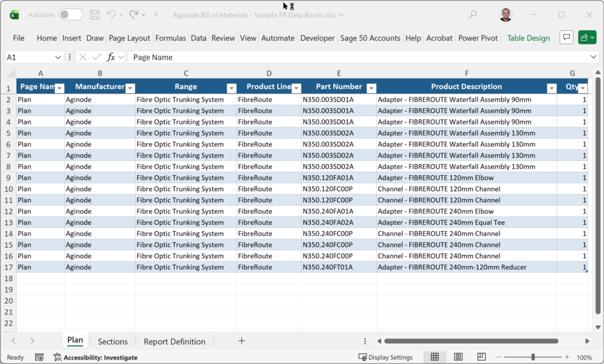Click the macro recording icon in status bar
Screen dimensions: 604x364
[39, 358]
